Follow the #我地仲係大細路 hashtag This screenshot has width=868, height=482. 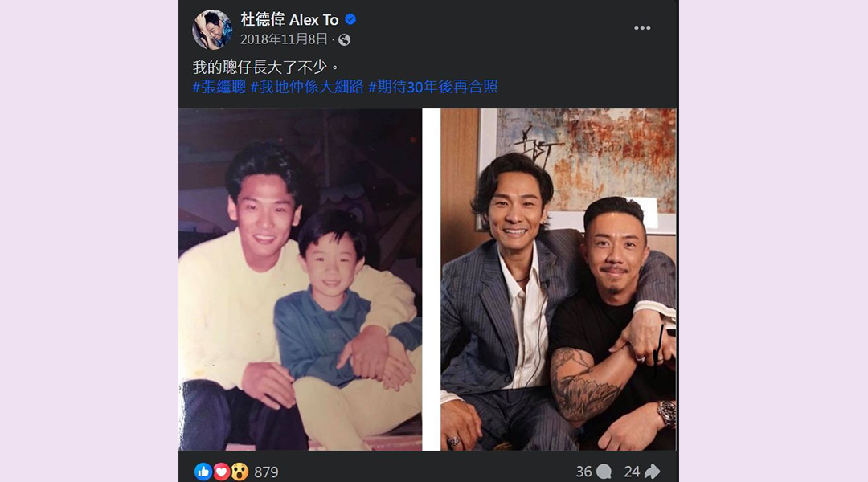307,86
